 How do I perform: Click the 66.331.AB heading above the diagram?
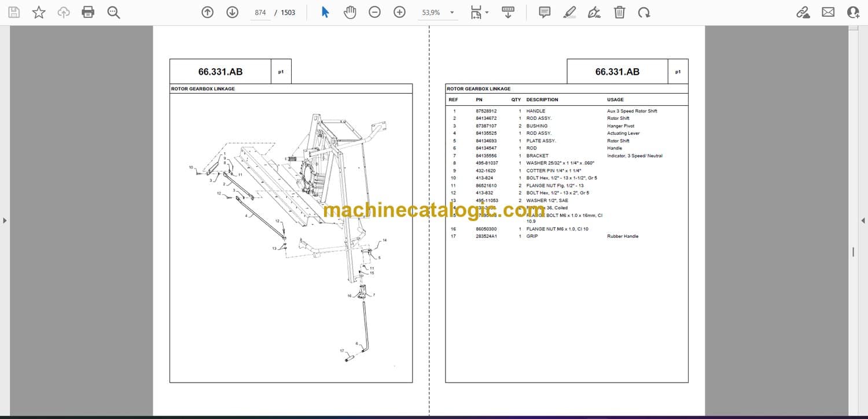pyautogui.click(x=220, y=72)
